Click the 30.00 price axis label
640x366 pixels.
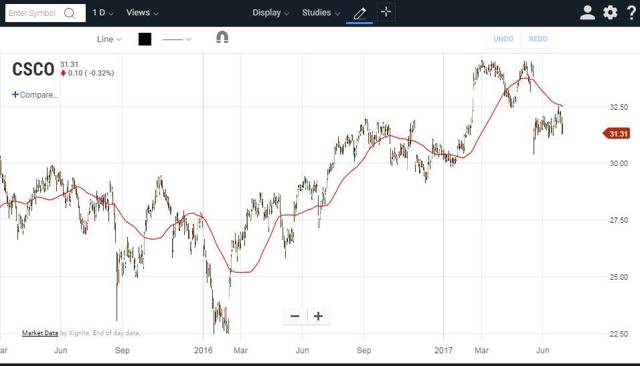[618, 163]
